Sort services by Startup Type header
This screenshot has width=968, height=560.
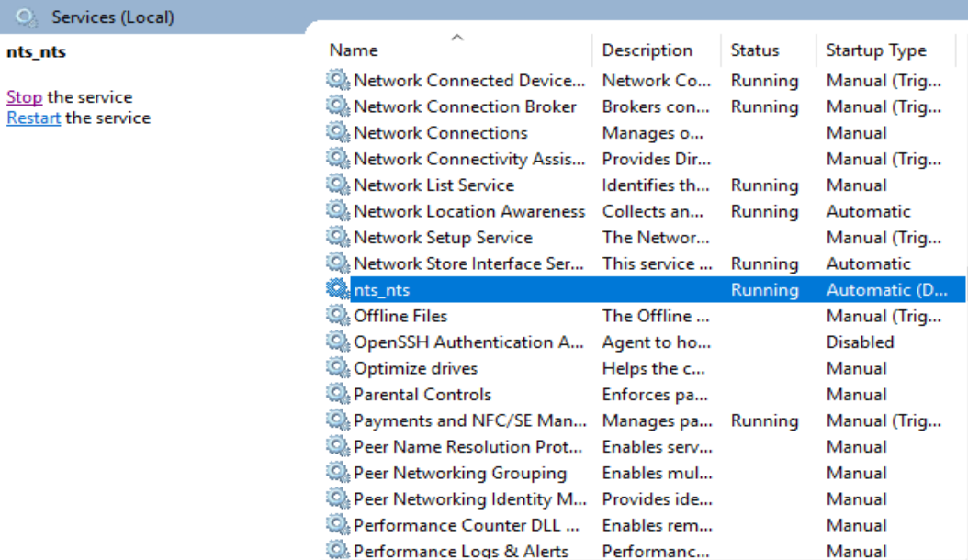pos(875,50)
